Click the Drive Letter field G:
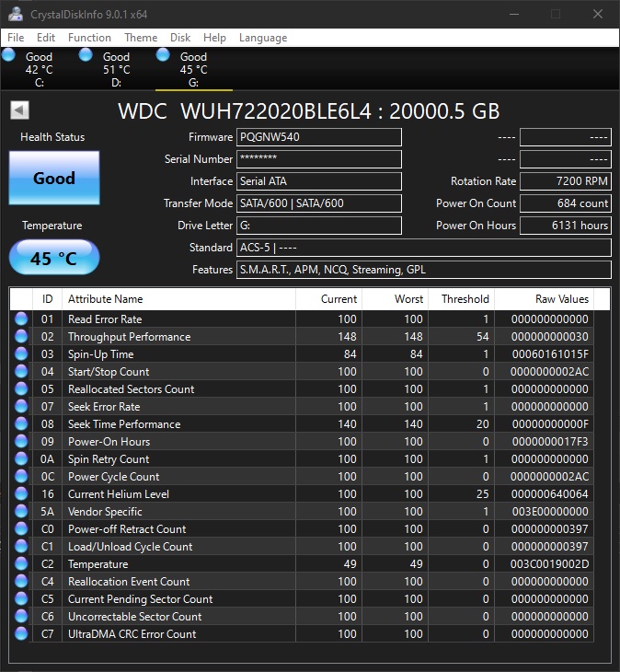Image resolution: width=620 pixels, height=672 pixels. pyautogui.click(x=319, y=226)
